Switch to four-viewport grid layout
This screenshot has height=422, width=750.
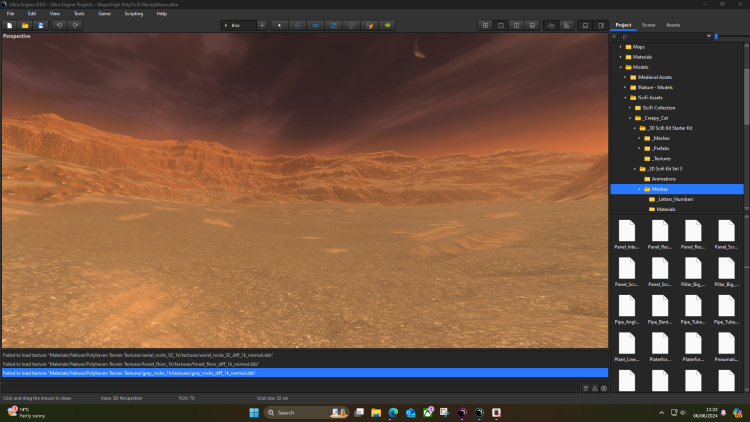click(485, 25)
